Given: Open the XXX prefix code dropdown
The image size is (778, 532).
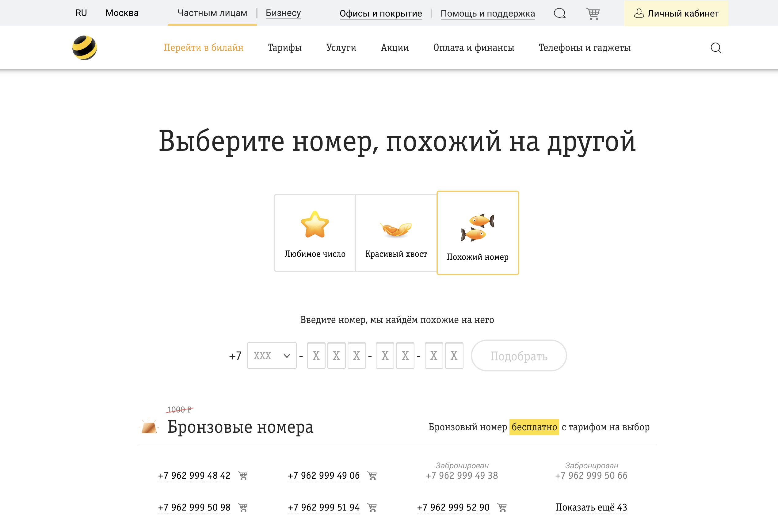Looking at the screenshot, I should pyautogui.click(x=272, y=356).
